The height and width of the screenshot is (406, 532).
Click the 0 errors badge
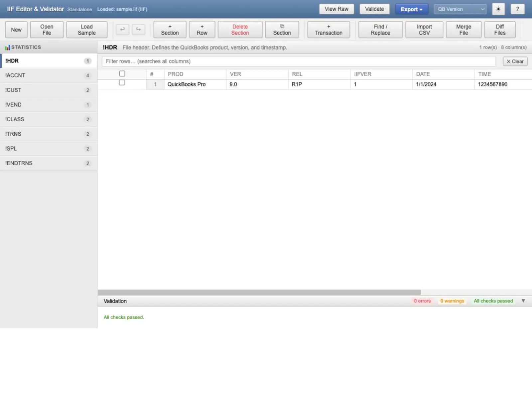click(x=422, y=301)
